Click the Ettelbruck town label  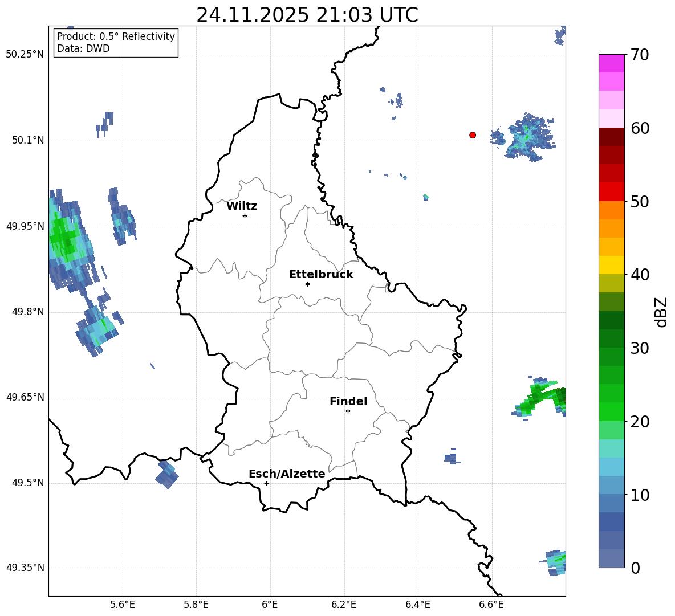[x=321, y=275]
